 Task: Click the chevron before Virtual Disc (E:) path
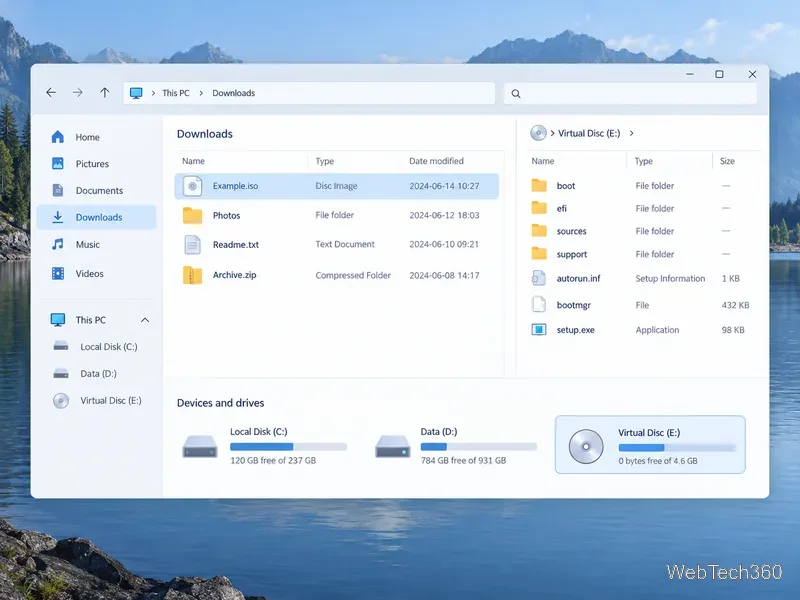tap(552, 133)
